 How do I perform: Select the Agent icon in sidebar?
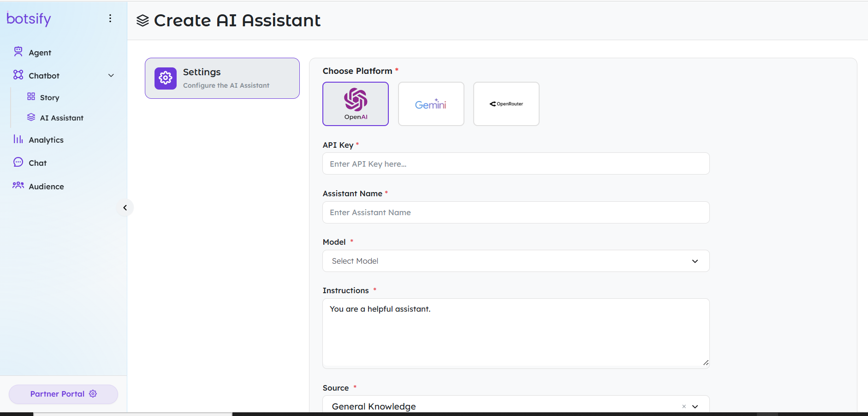(x=18, y=52)
